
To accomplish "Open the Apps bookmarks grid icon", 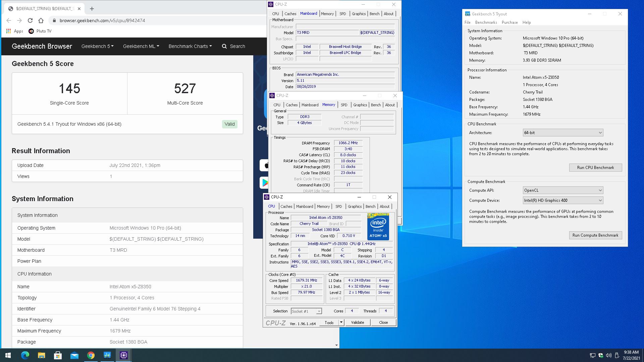I will [x=9, y=31].
